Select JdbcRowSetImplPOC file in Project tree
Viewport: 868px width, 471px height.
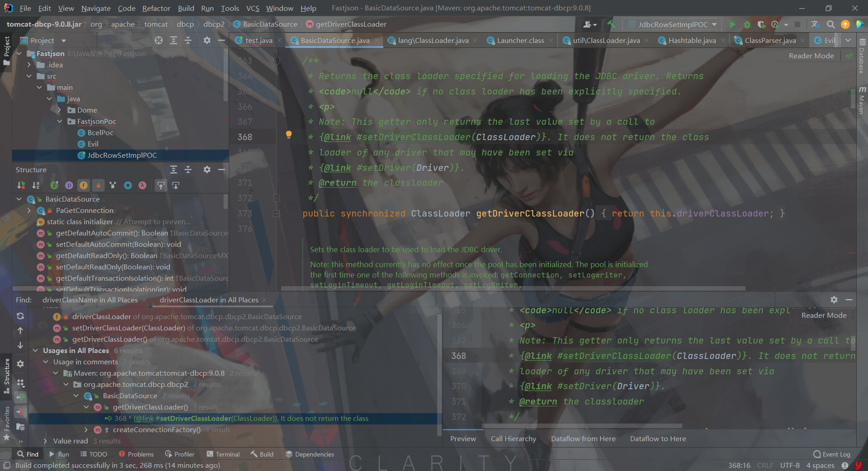(x=122, y=155)
